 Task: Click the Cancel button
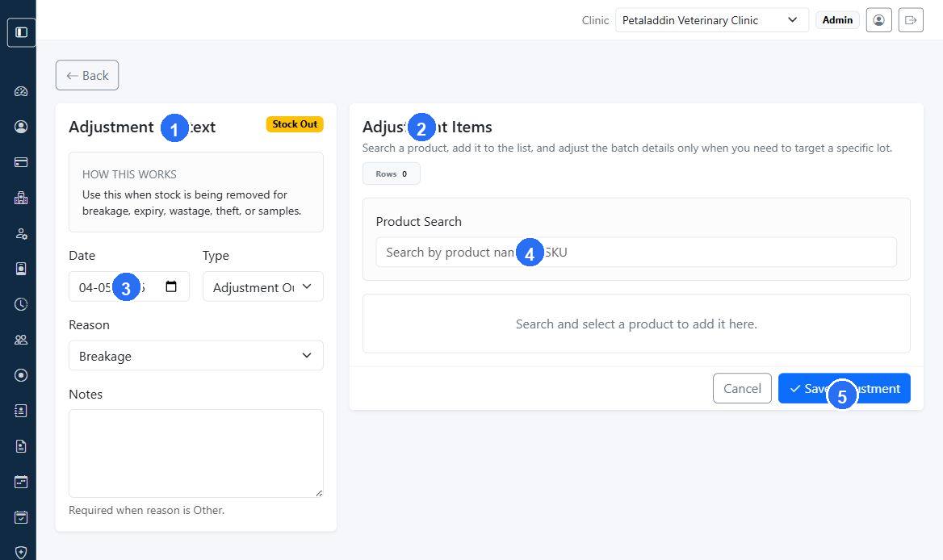pyautogui.click(x=742, y=388)
